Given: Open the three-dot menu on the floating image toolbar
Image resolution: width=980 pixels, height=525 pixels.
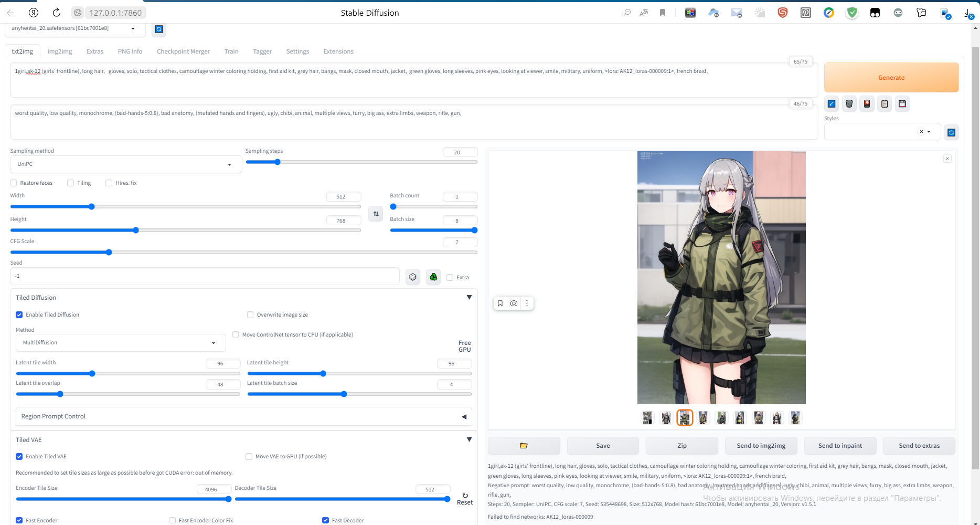Looking at the screenshot, I should point(527,303).
